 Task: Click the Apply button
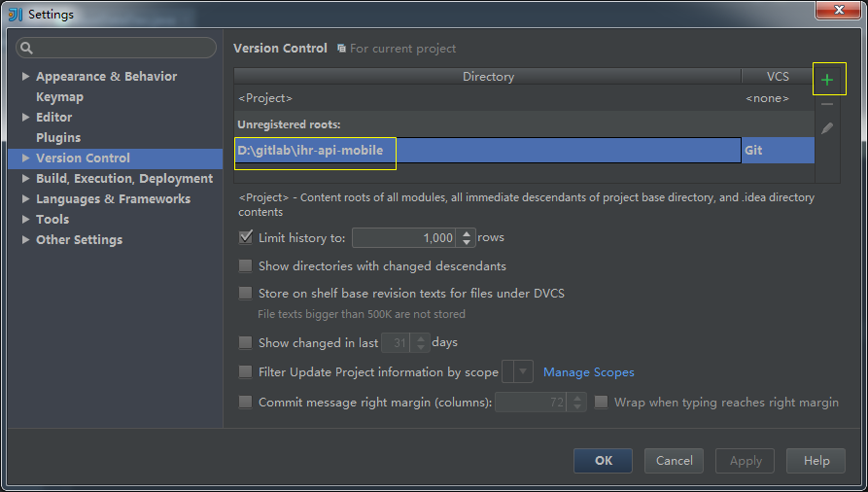pyautogui.click(x=746, y=461)
